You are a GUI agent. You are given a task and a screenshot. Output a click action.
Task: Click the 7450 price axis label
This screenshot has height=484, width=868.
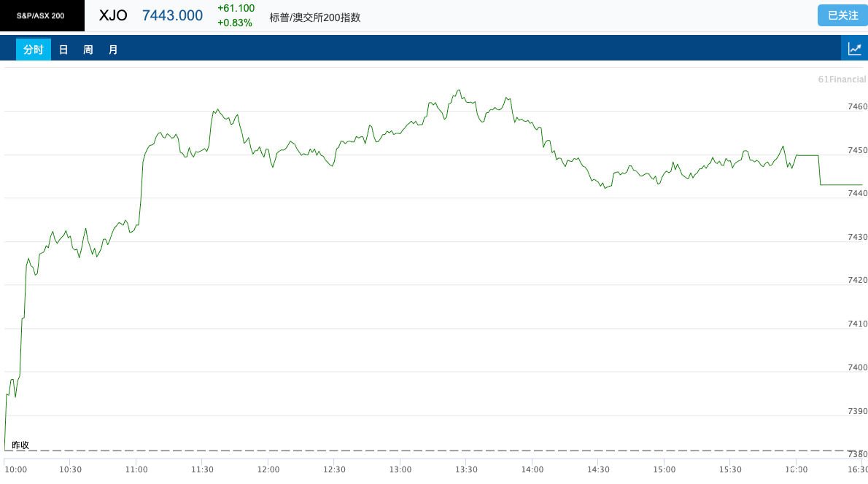click(858, 150)
